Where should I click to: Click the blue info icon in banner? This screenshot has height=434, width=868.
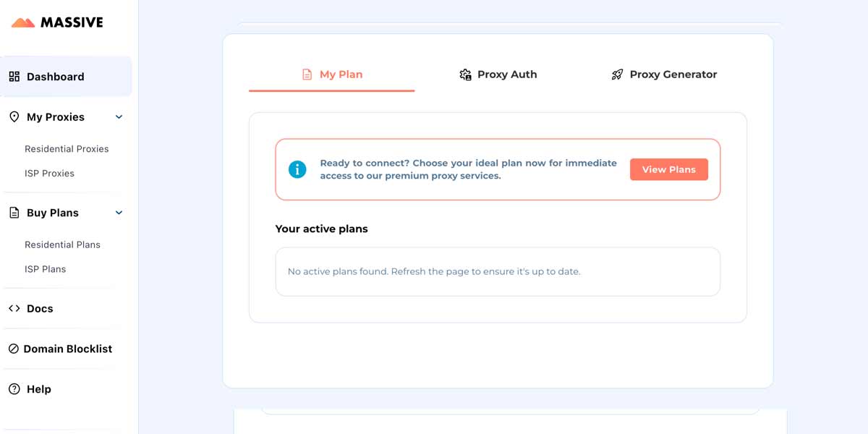pos(297,169)
